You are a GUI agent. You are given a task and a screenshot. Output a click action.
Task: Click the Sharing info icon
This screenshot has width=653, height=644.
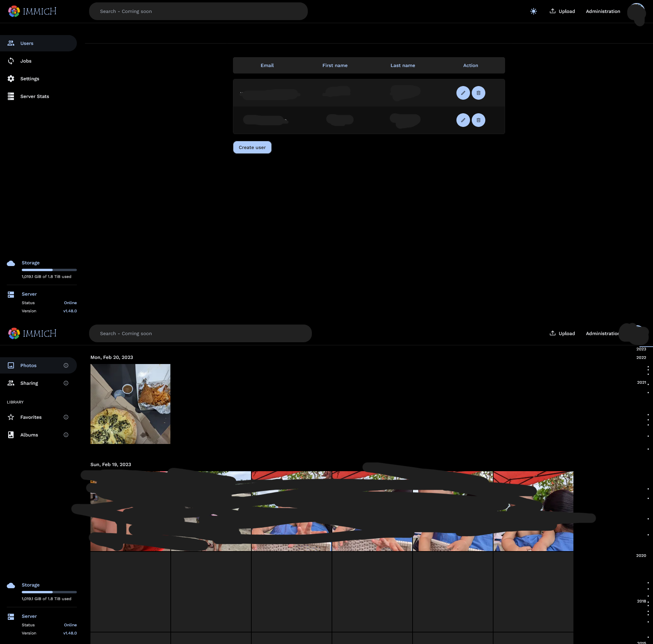coord(66,383)
